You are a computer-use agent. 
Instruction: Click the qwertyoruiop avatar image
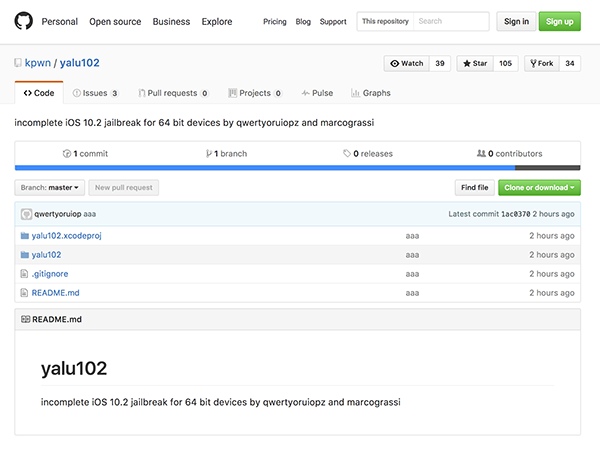coord(26,214)
